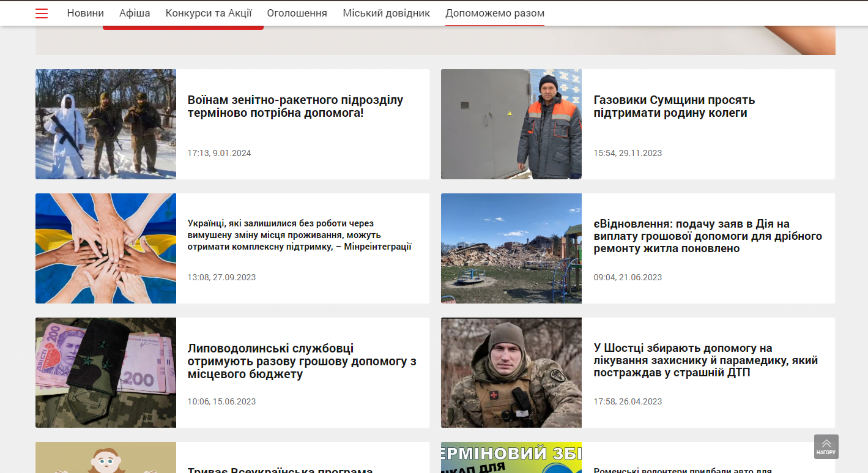Click the red button in the top banner
This screenshot has width=868, height=473.
tap(183, 28)
